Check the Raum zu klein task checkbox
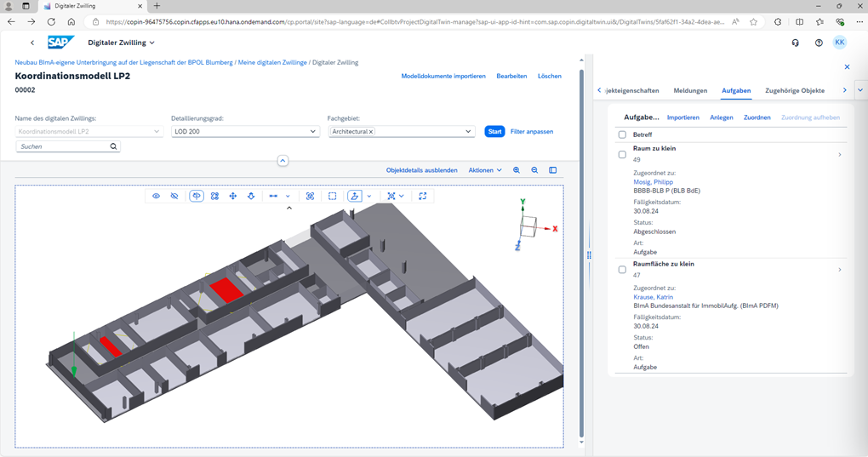Image resolution: width=868 pixels, height=457 pixels. pyautogui.click(x=622, y=154)
